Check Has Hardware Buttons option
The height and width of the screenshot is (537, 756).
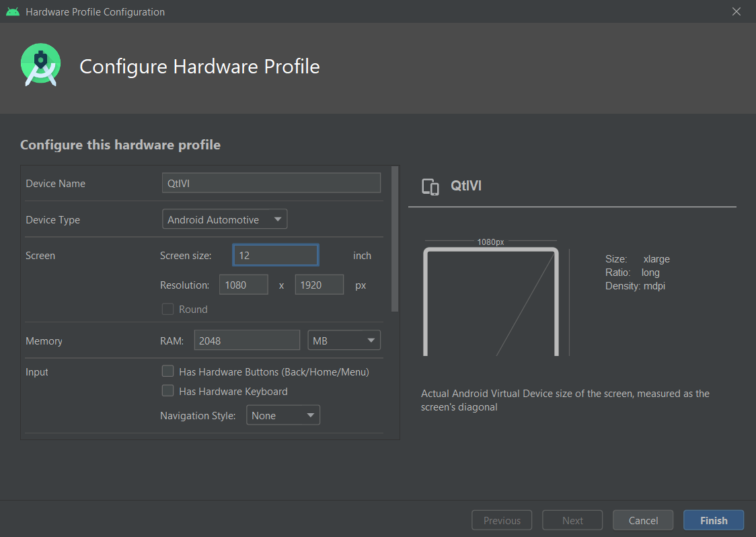(168, 371)
